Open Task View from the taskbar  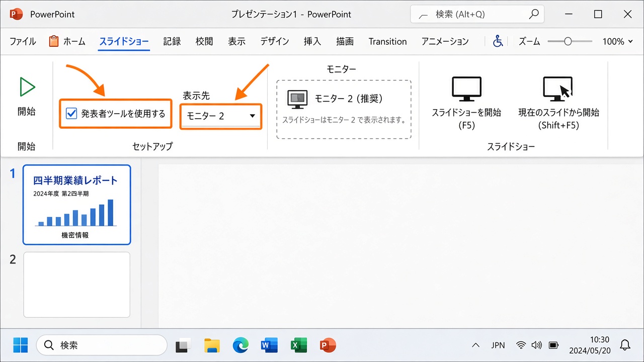[183, 345]
